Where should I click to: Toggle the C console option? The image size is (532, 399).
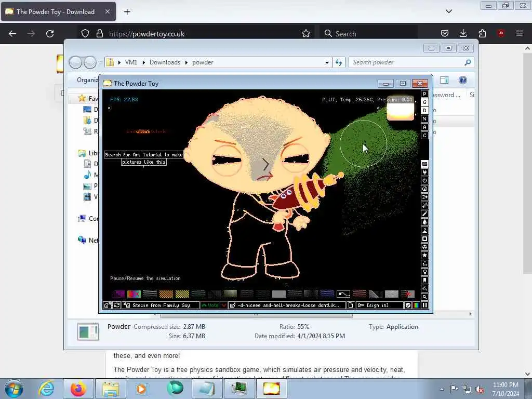pos(424,136)
